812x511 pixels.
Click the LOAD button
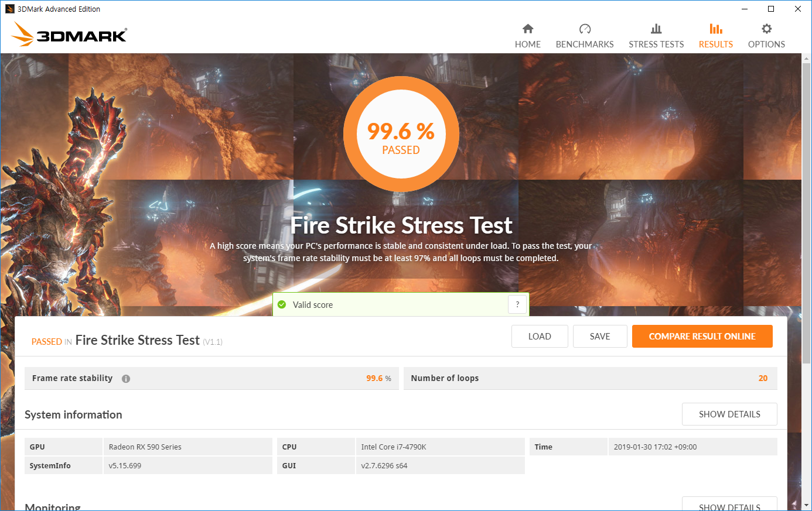540,337
